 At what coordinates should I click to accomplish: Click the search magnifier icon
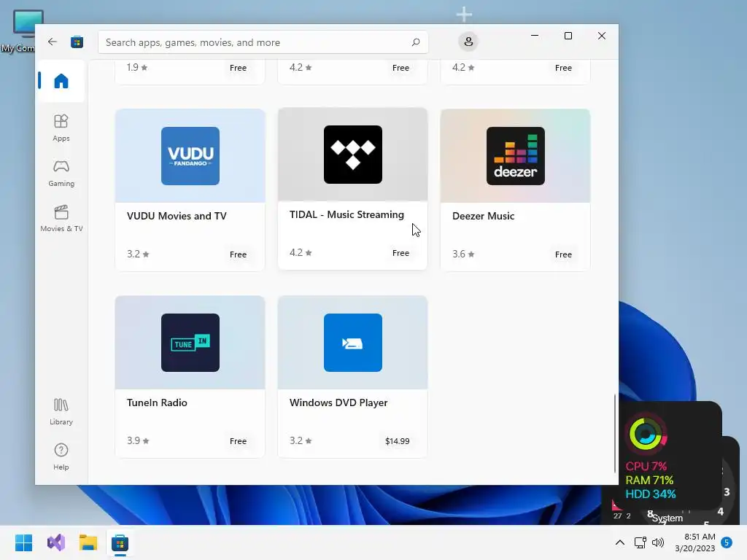pos(415,42)
